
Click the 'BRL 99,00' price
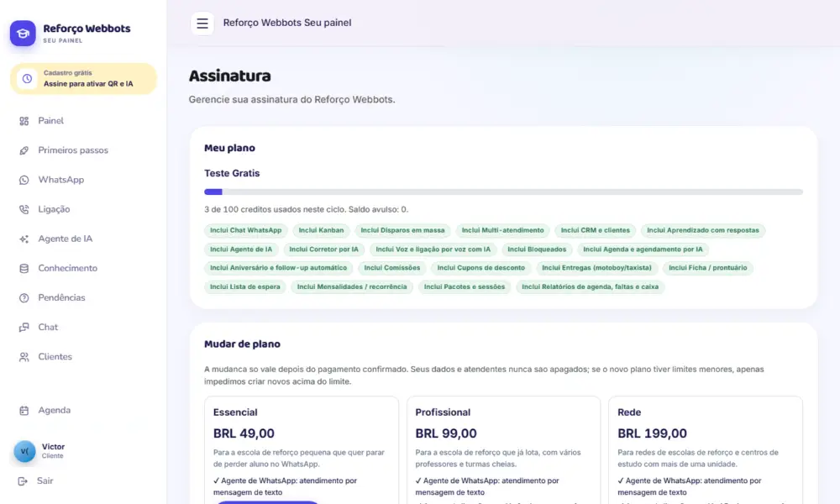coord(446,433)
